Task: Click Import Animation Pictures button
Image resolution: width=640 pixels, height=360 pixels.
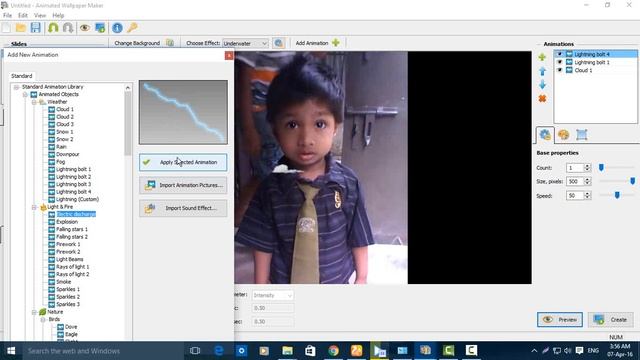Action: click(x=183, y=185)
